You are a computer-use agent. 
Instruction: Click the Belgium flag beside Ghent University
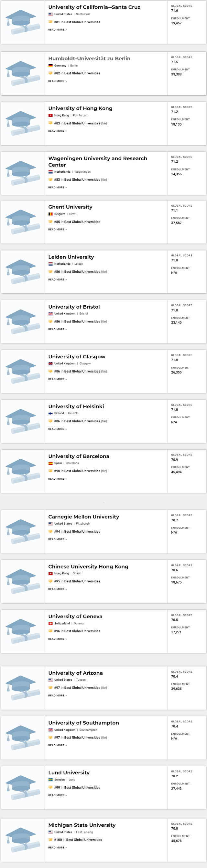pos(50,214)
